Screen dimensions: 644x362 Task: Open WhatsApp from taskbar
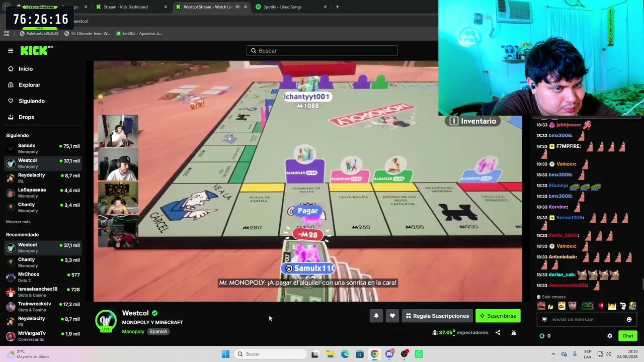pos(419,354)
